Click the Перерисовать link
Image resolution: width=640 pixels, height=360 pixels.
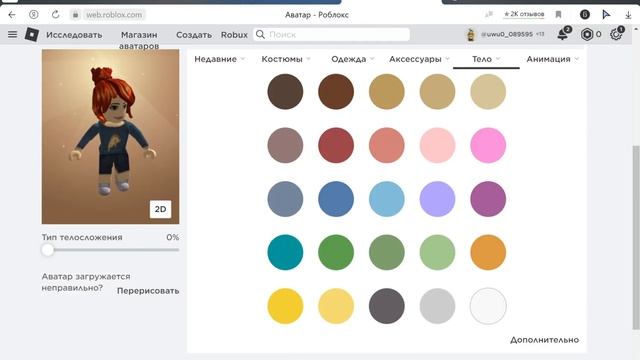click(x=148, y=291)
